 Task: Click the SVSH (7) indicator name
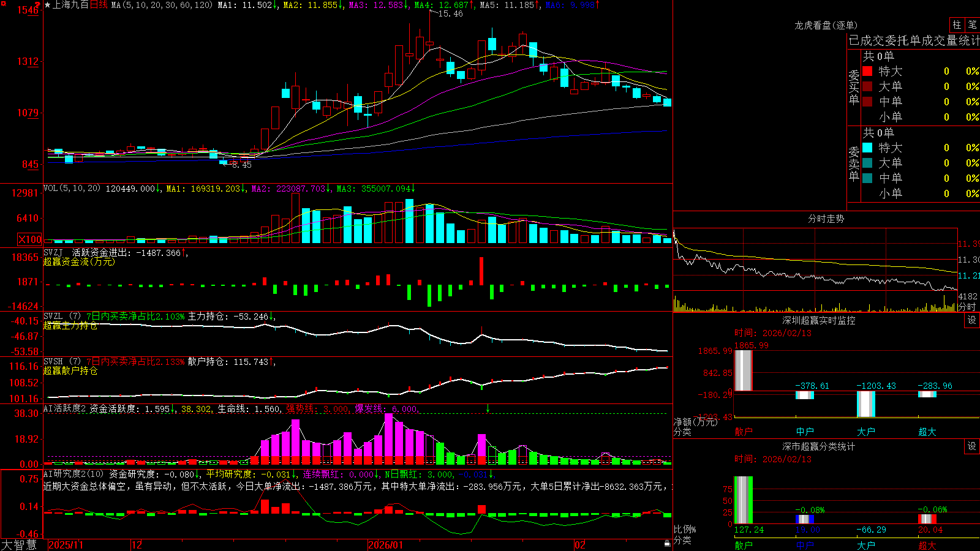click(x=62, y=362)
